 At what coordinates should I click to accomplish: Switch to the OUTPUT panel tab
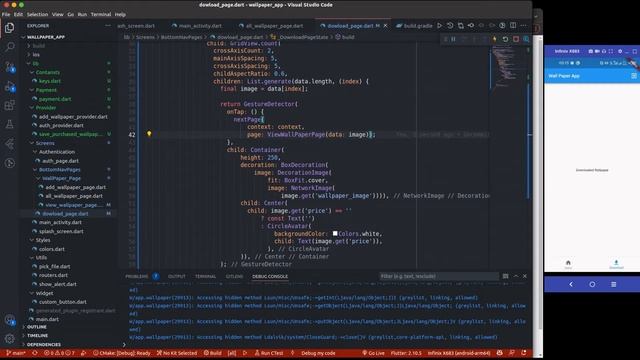tap(177, 276)
